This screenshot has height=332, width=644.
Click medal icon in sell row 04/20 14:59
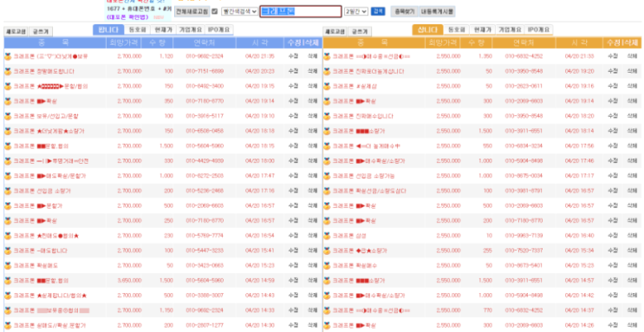click(8, 281)
